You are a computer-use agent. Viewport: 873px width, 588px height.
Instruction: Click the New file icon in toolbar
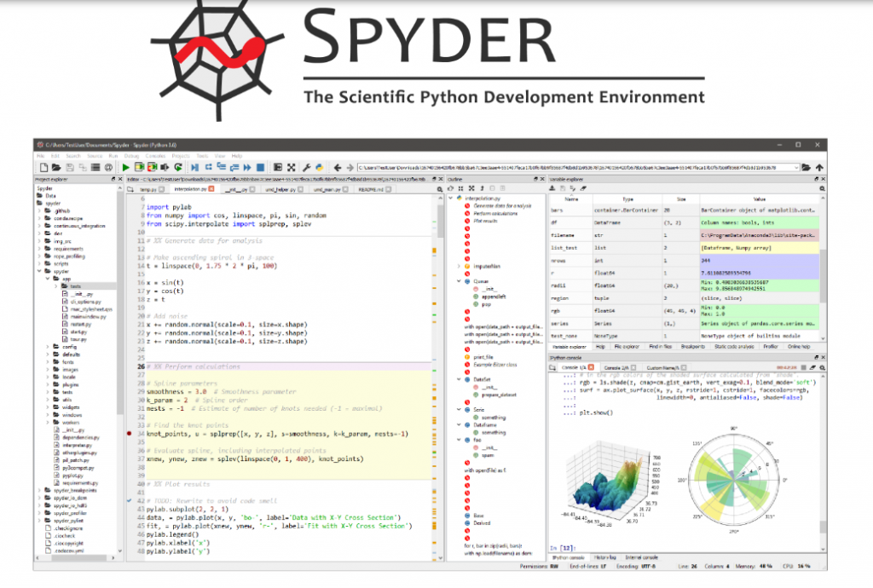[42, 169]
